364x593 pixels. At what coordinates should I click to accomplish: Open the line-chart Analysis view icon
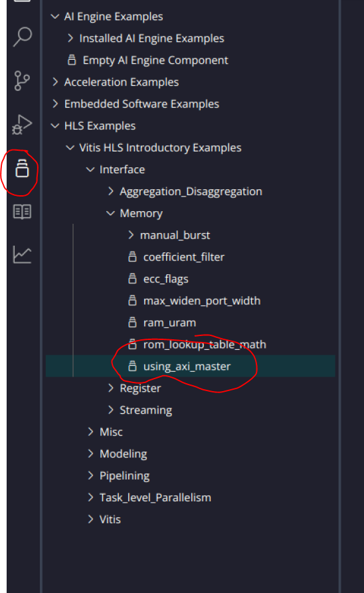[22, 254]
